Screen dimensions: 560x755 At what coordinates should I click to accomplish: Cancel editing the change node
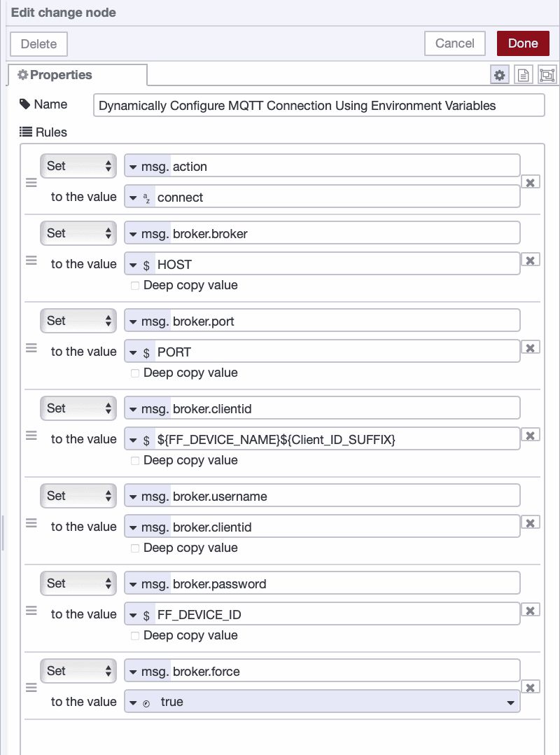[x=454, y=43]
